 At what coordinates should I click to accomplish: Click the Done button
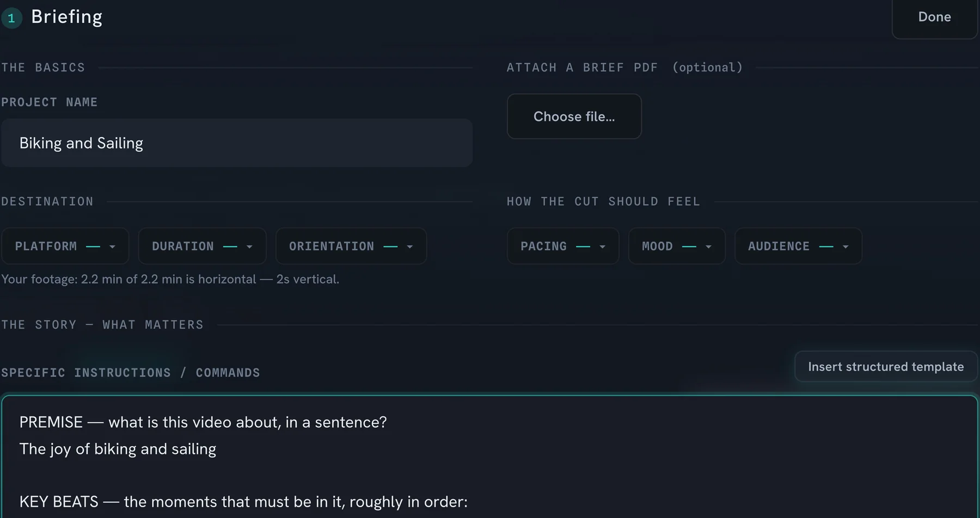tap(934, 17)
